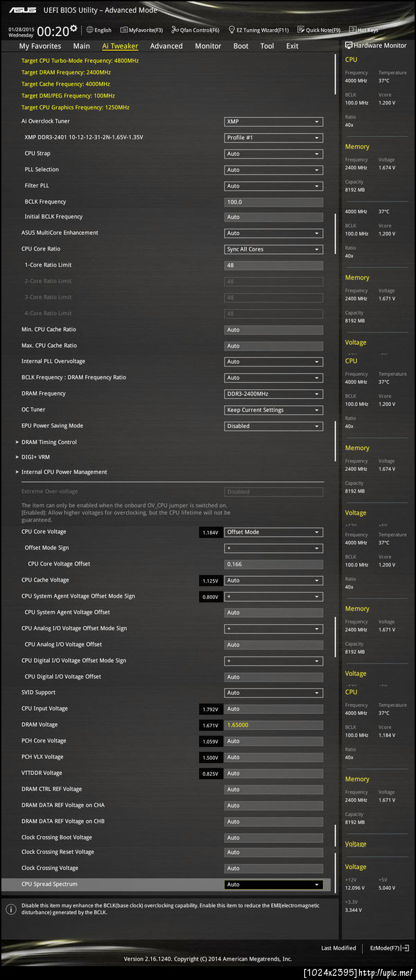Click the Clock Crossing Reset Voltage field

click(x=274, y=853)
